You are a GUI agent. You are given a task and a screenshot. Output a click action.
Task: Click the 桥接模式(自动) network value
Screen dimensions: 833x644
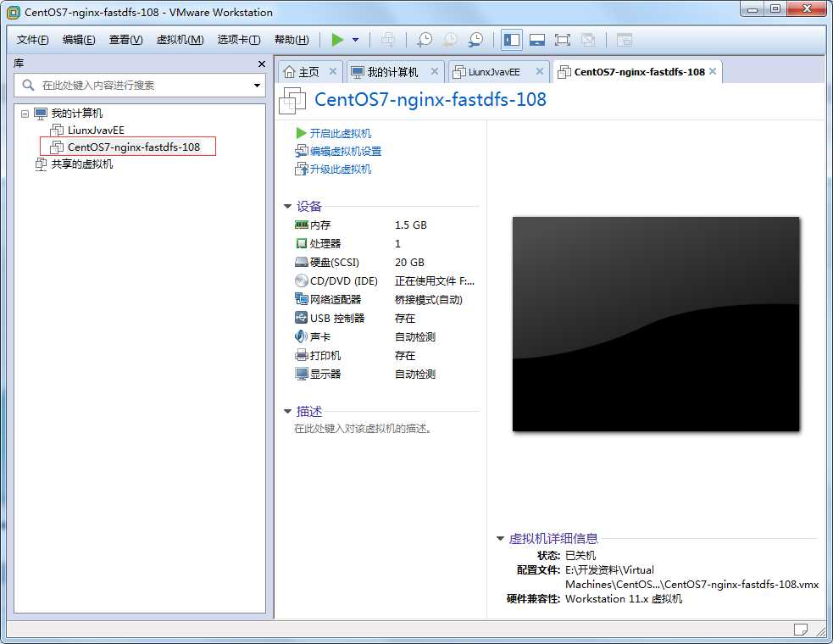[x=429, y=300]
